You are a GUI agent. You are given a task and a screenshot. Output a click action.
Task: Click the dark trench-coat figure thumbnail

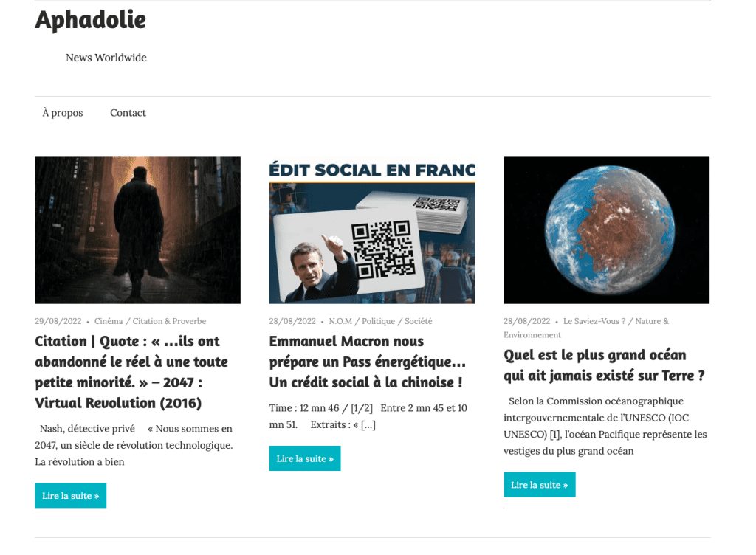pos(137,230)
